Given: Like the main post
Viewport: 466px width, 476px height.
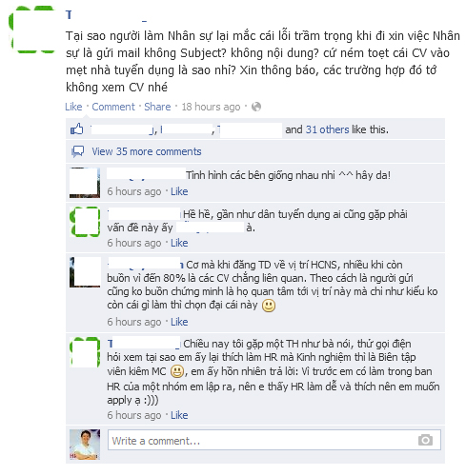Looking at the screenshot, I should (73, 107).
